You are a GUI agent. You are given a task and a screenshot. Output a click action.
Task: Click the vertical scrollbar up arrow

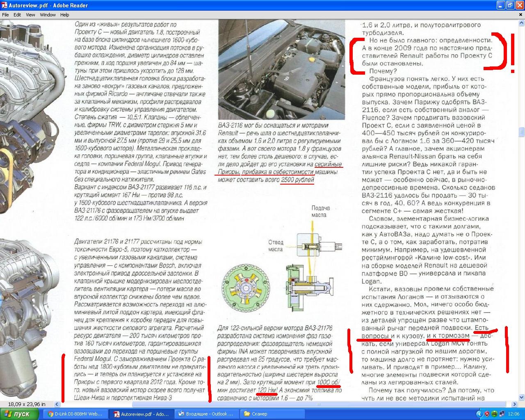pos(521,22)
